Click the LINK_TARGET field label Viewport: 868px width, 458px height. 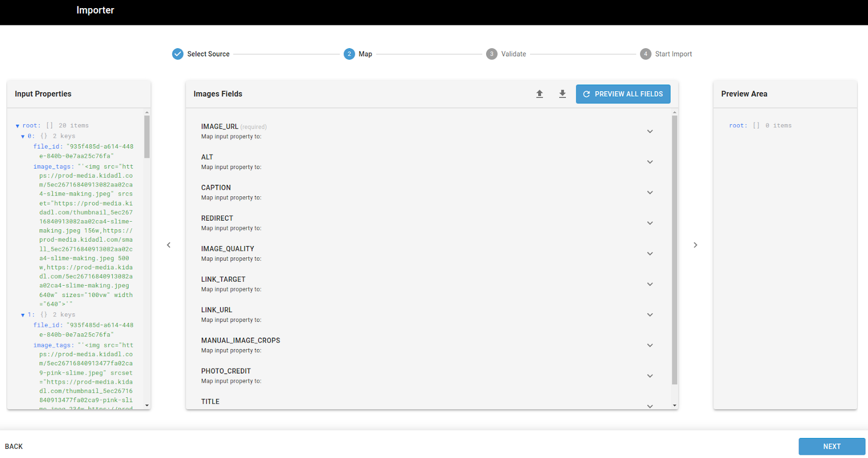pyautogui.click(x=224, y=280)
